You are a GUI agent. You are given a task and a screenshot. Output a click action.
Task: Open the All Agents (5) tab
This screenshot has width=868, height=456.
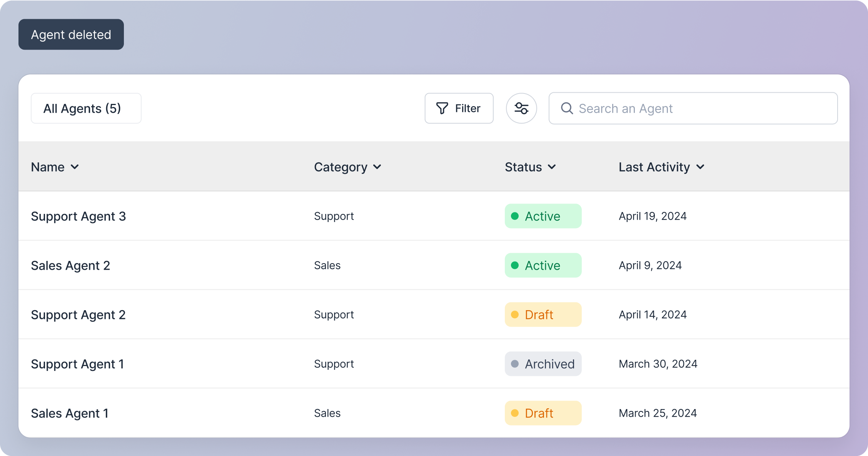point(86,109)
